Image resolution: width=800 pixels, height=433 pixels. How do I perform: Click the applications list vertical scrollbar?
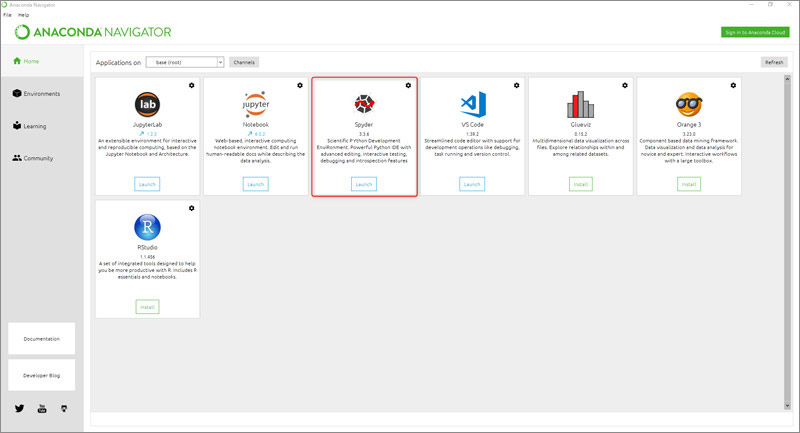point(787,242)
